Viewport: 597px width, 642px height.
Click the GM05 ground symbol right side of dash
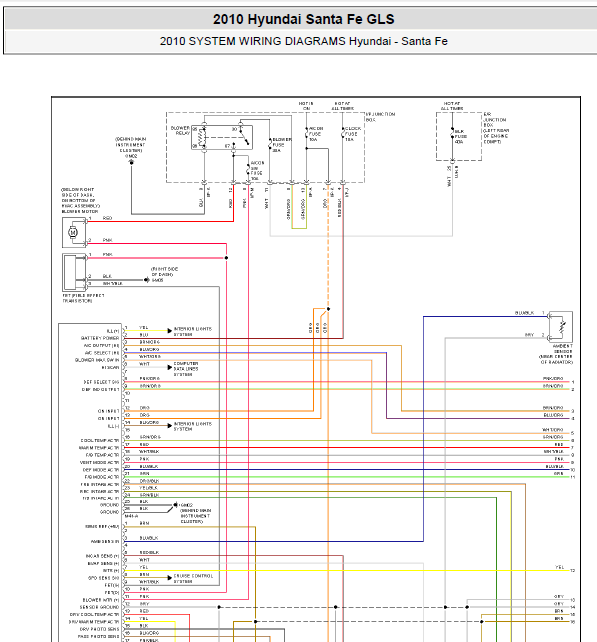pyautogui.click(x=147, y=280)
